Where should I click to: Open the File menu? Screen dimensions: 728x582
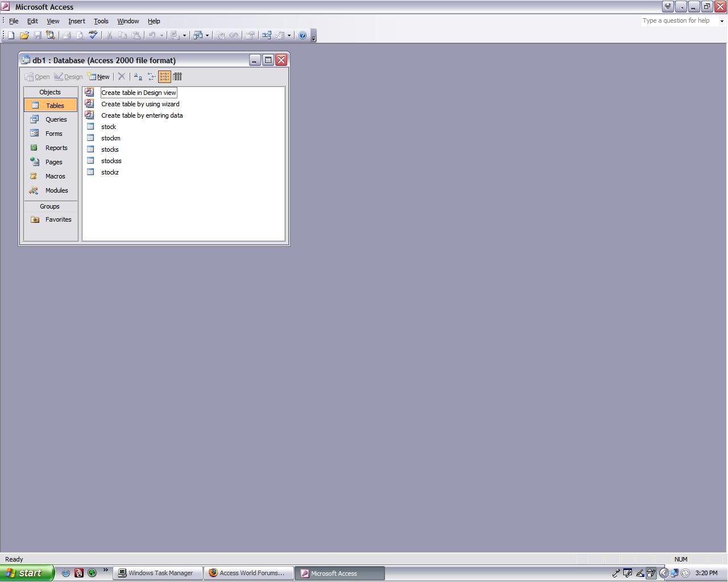14,21
